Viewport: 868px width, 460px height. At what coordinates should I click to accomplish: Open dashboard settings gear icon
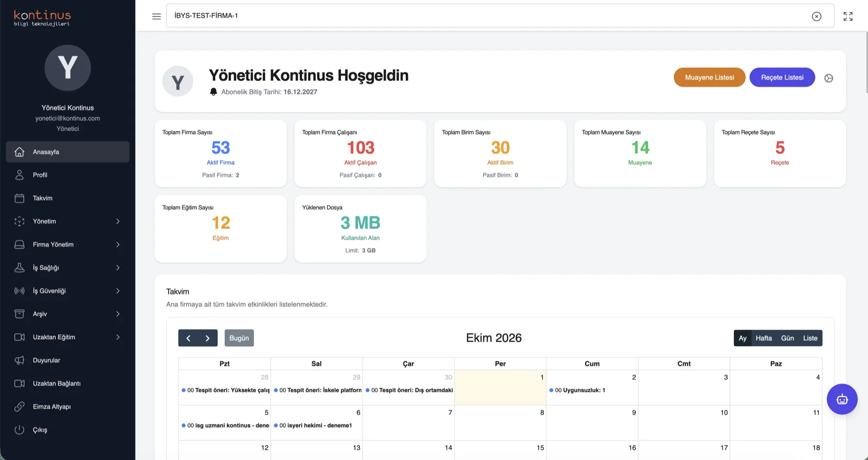[x=828, y=78]
